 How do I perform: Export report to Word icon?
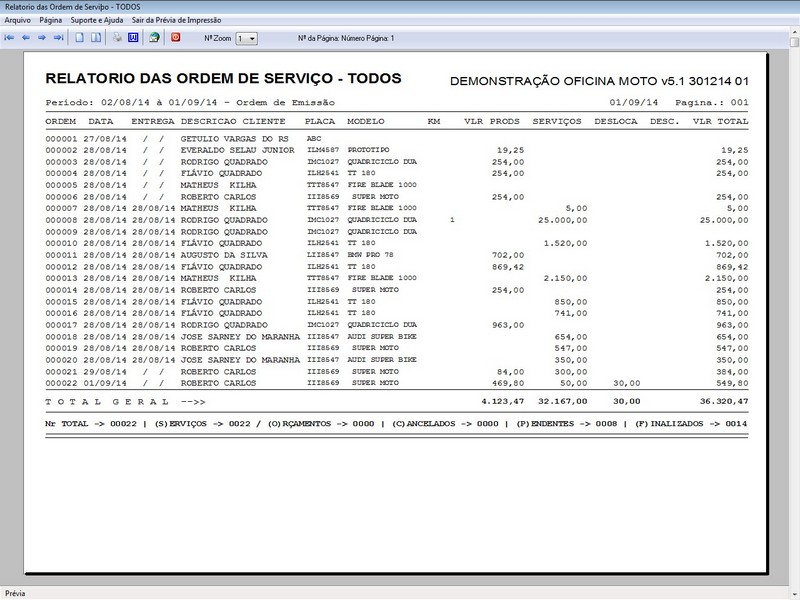133,38
